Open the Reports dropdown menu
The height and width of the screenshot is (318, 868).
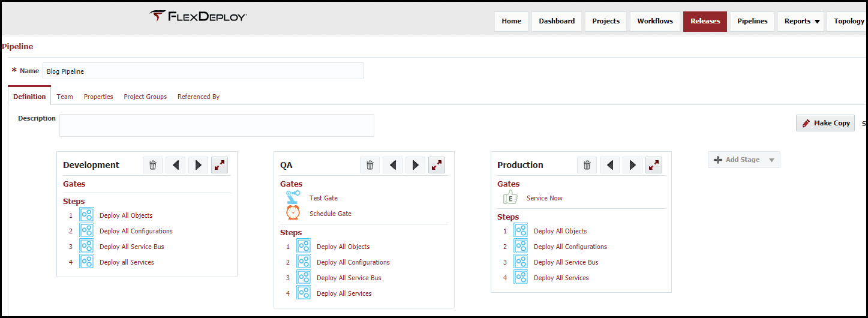click(x=801, y=22)
